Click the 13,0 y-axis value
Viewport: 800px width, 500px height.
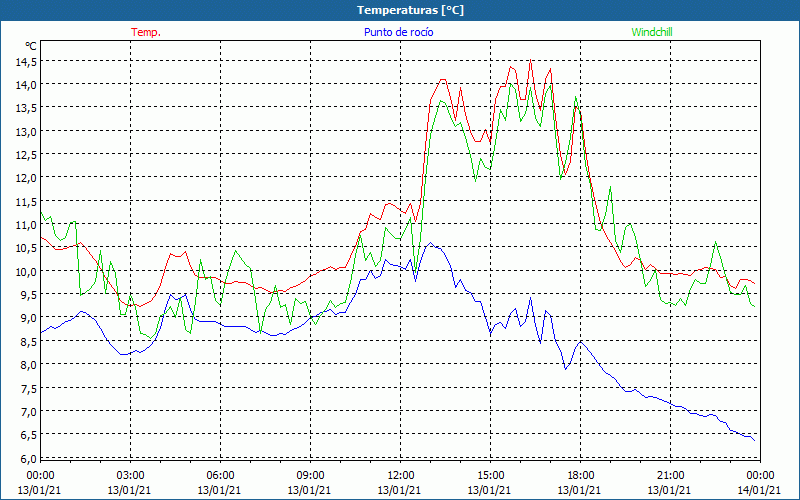point(27,132)
